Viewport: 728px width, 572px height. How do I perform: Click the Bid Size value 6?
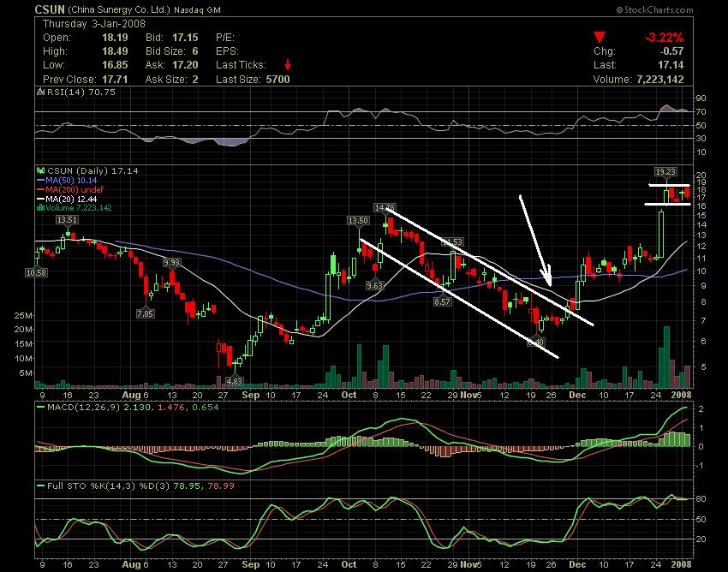tap(195, 51)
